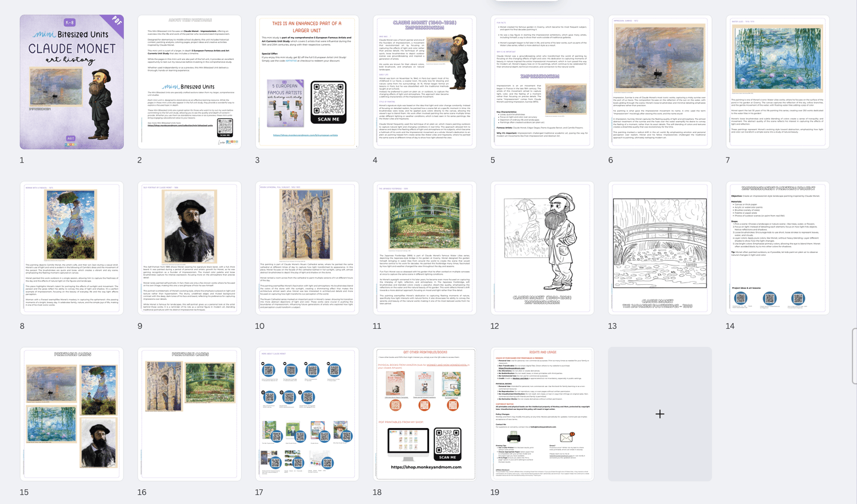Select page 11, the Japanese Footbridge painting
857x504 pixels.
[425, 248]
